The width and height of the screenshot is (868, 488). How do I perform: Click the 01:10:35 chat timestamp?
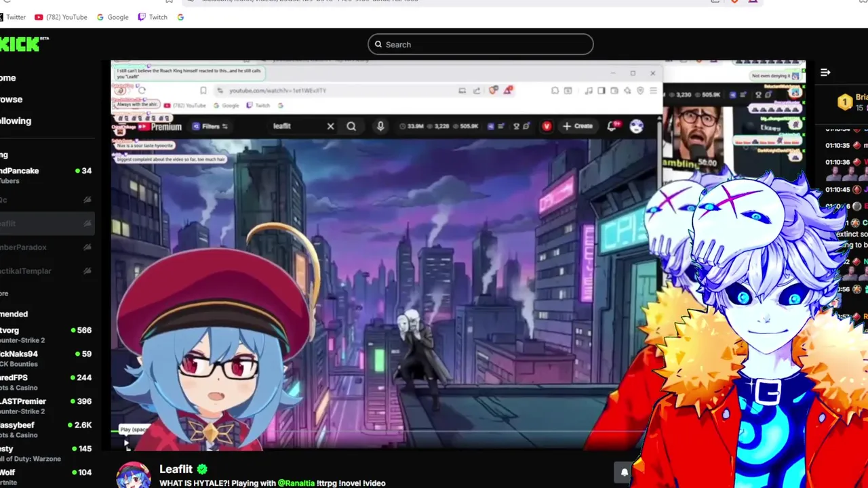pyautogui.click(x=837, y=145)
